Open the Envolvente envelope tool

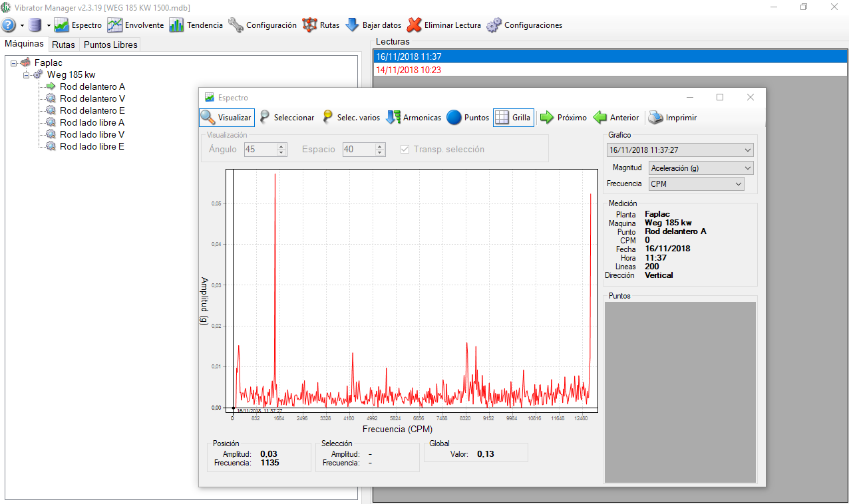[136, 25]
